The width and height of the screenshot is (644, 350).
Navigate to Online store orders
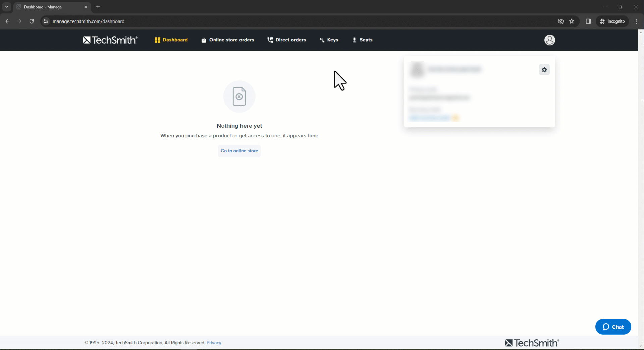pyautogui.click(x=228, y=40)
